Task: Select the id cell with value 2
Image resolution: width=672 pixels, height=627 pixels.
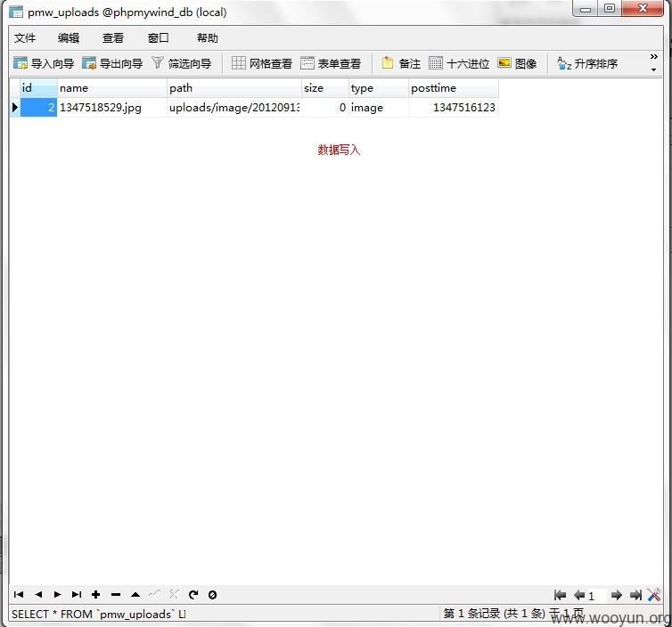Action: [x=38, y=107]
